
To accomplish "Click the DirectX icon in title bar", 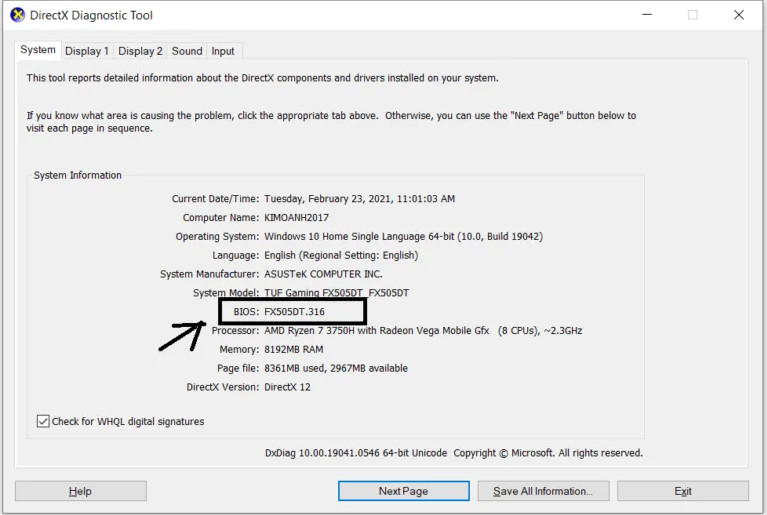I will [17, 15].
